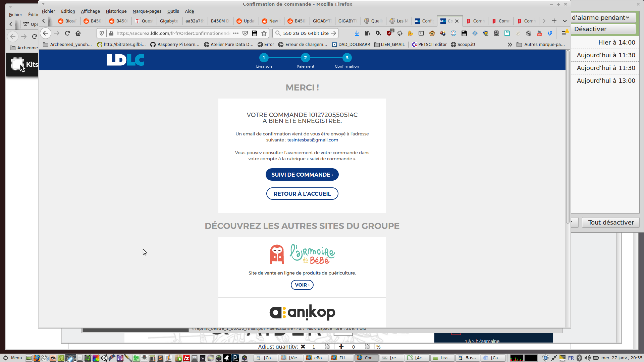Show more bookmarks with the chevron
Screen dimensions: 644x362
tap(510, 44)
